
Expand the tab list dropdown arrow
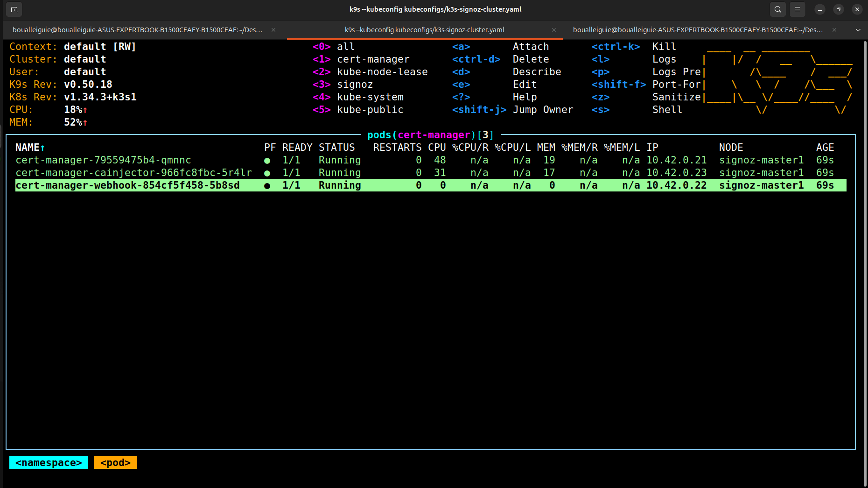pos(858,30)
